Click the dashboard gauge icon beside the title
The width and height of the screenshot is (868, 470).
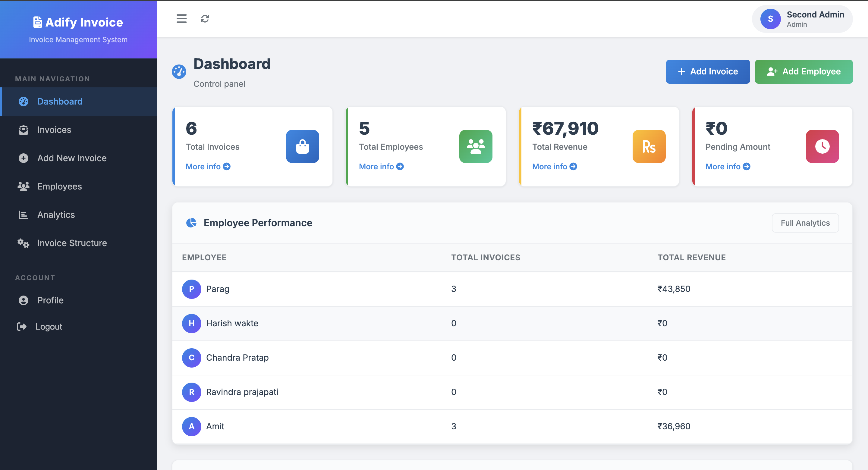(x=179, y=71)
